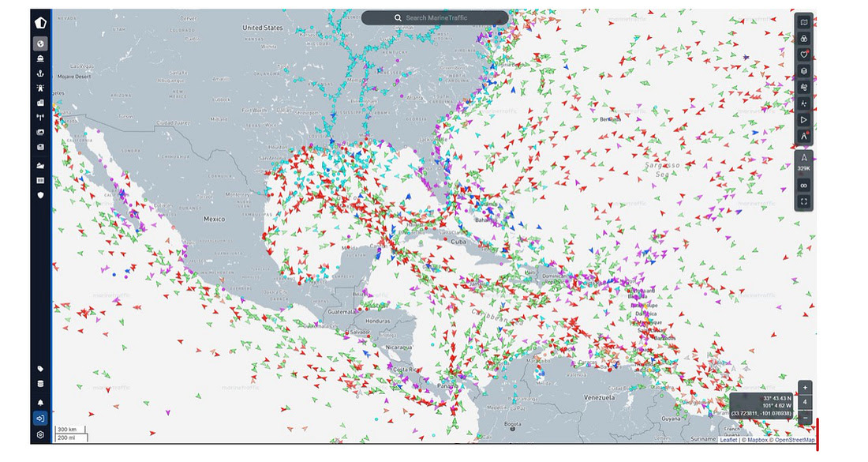Open the cargo ship Voyage Planner icon

point(40,165)
